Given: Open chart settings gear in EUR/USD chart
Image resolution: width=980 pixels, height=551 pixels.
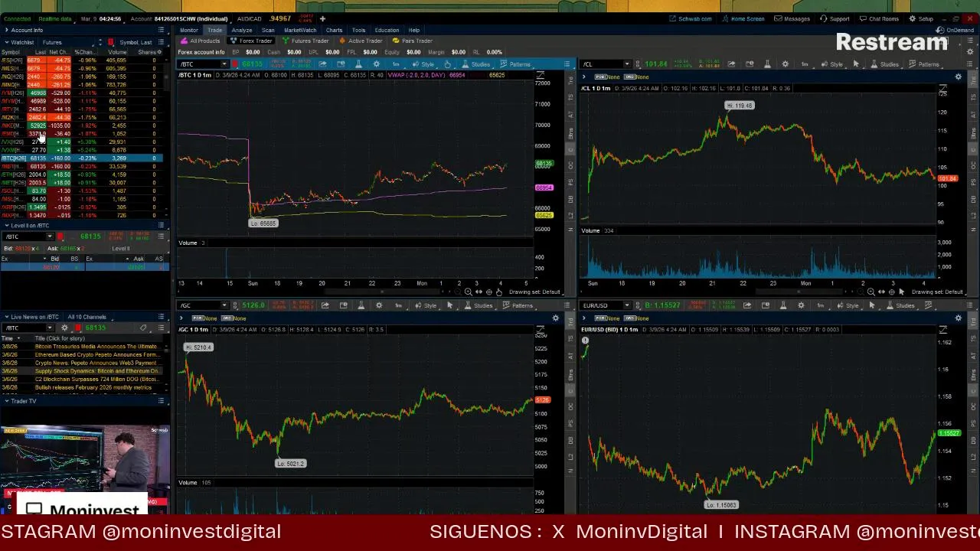Looking at the screenshot, I should point(801,305).
